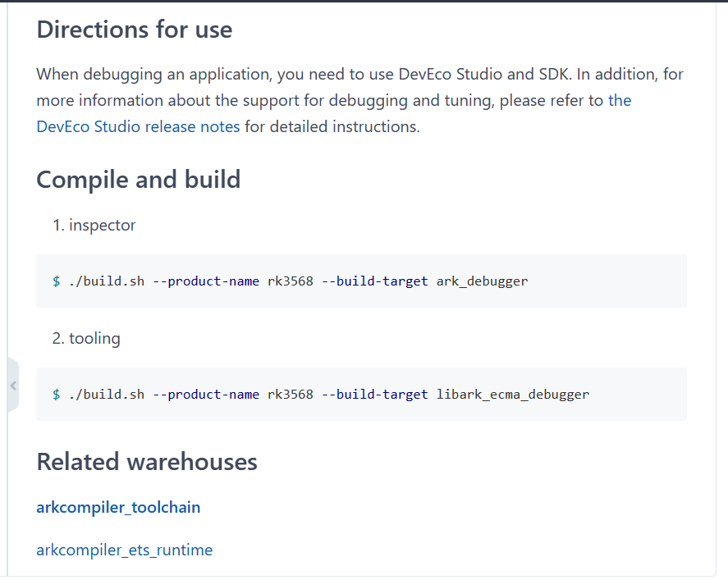Click the "the" link text ending the second line
This screenshot has height=580, width=728.
620,100
